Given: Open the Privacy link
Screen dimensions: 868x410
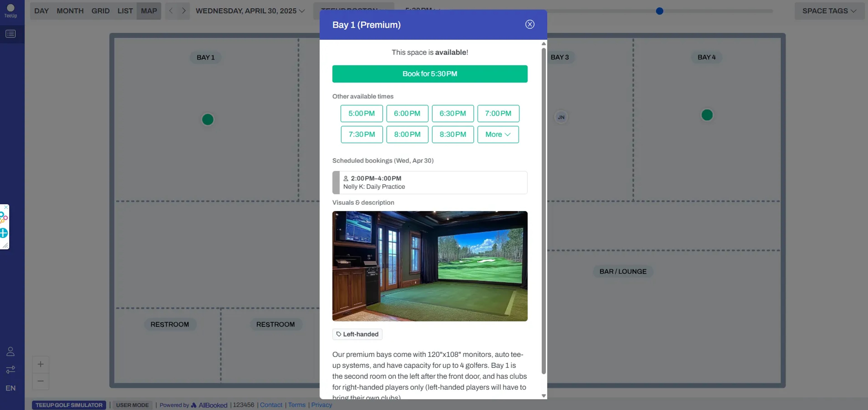Looking at the screenshot, I should point(321,405).
